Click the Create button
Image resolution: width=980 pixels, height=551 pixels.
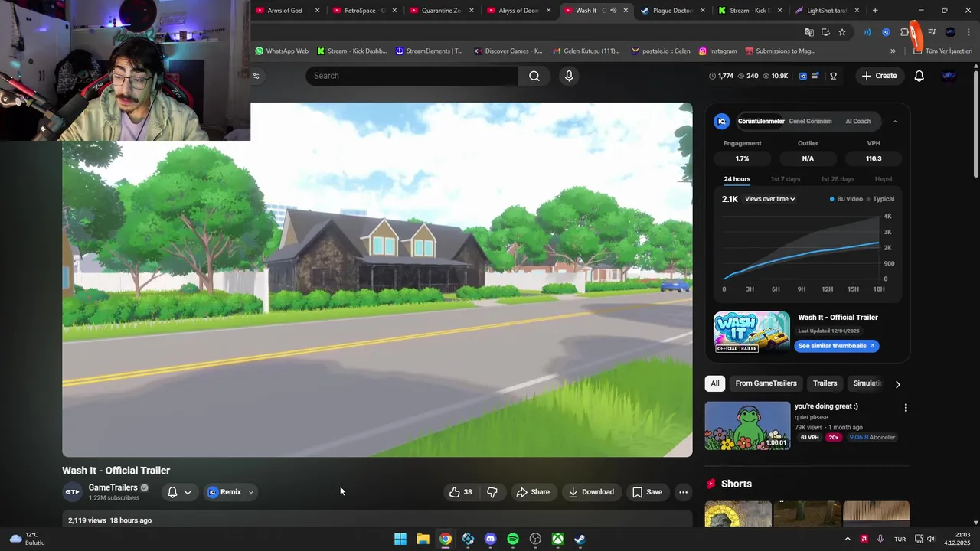click(879, 76)
